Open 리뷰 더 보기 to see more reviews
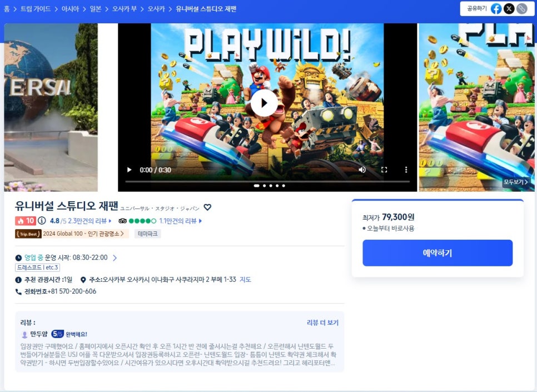The image size is (537, 392). click(x=322, y=322)
